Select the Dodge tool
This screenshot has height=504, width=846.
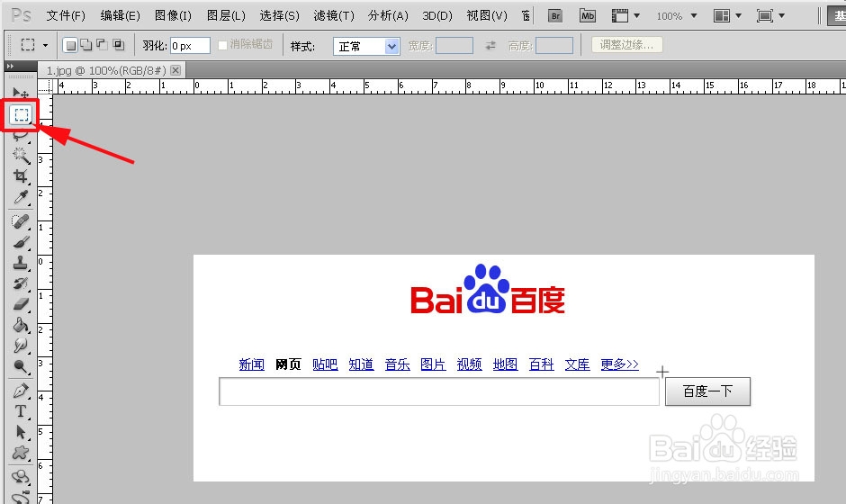[21, 366]
